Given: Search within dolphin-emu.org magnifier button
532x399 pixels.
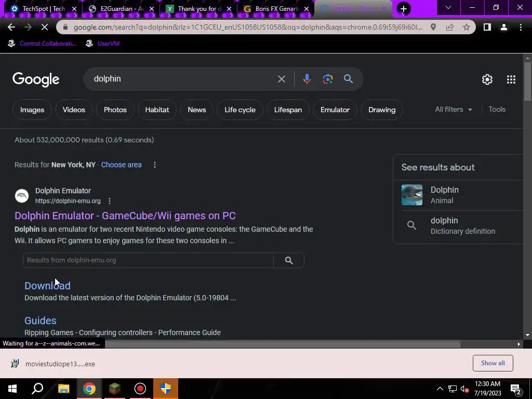Looking at the screenshot, I should click(289, 260).
